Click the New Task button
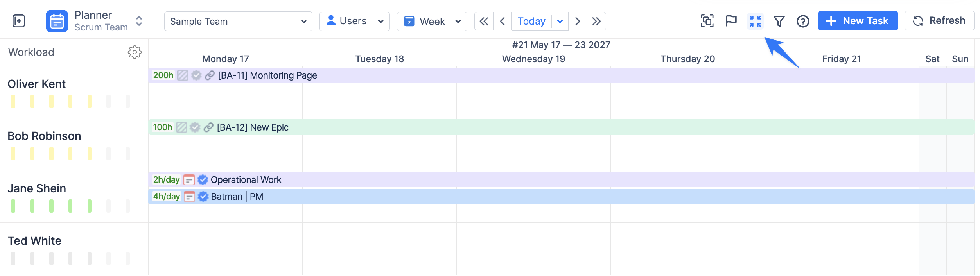The image size is (980, 276). point(858,21)
